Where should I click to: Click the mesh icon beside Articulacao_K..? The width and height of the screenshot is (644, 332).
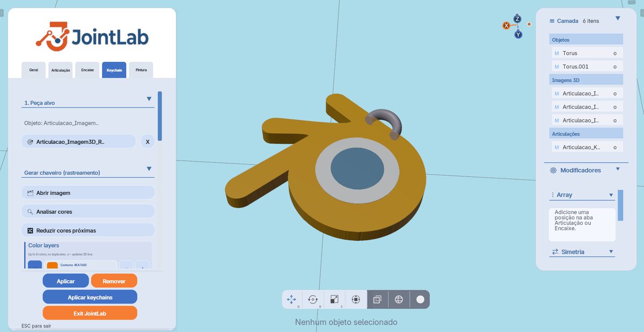[557, 147]
